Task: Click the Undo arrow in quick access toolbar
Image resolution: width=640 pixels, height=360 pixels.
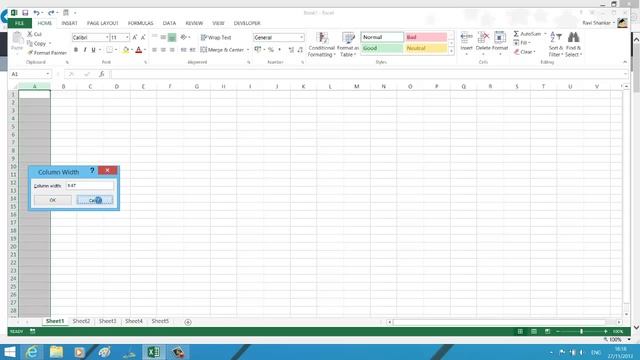Action: click(36, 13)
